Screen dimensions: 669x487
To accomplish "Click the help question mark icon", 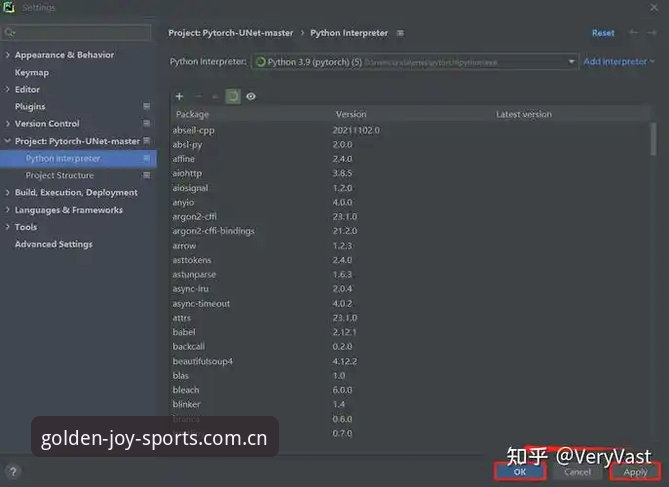I will pos(13,472).
